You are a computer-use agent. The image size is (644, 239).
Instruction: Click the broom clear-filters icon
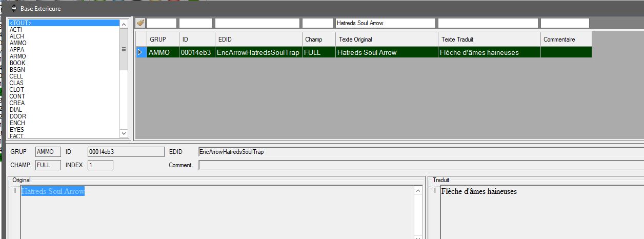pos(140,23)
